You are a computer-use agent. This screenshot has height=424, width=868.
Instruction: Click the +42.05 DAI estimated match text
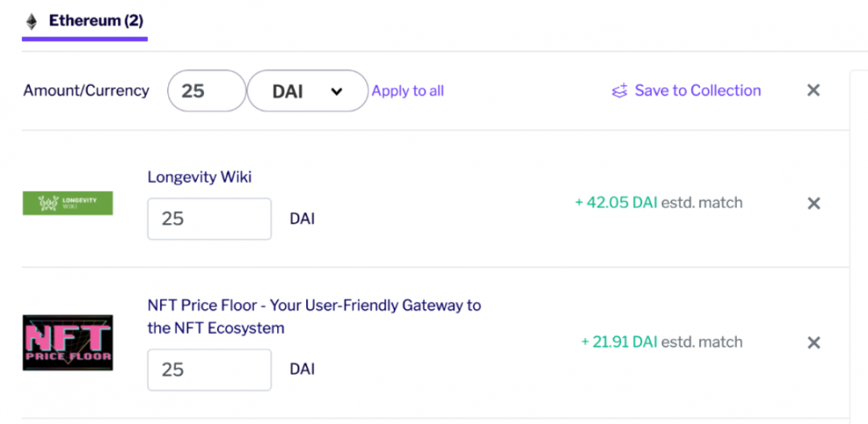pyautogui.click(x=658, y=203)
